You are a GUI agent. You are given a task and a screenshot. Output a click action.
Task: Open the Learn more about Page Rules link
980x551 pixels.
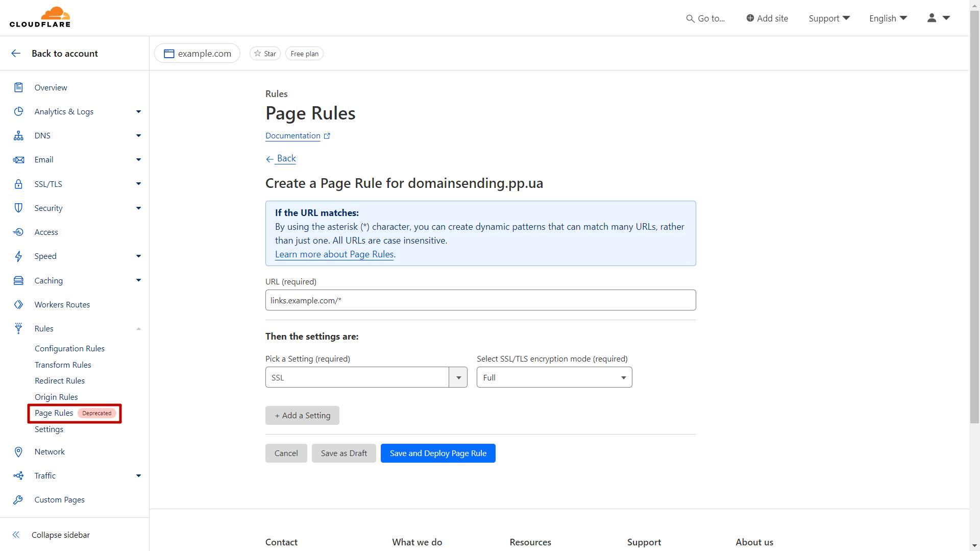coord(334,254)
